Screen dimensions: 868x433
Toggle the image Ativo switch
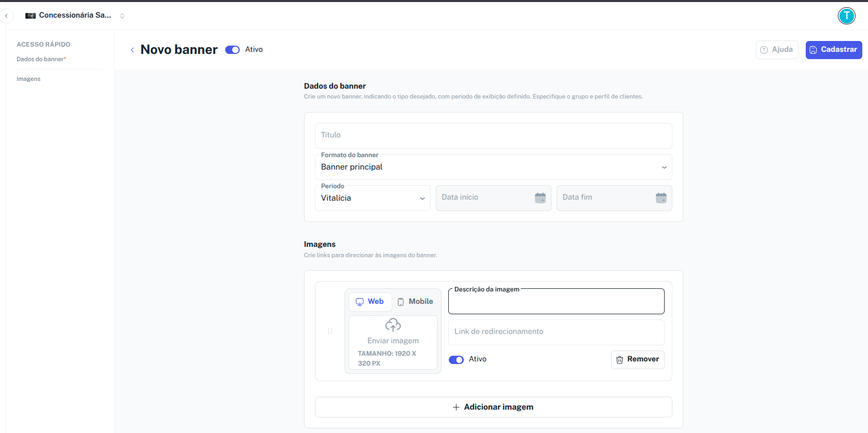coord(456,360)
